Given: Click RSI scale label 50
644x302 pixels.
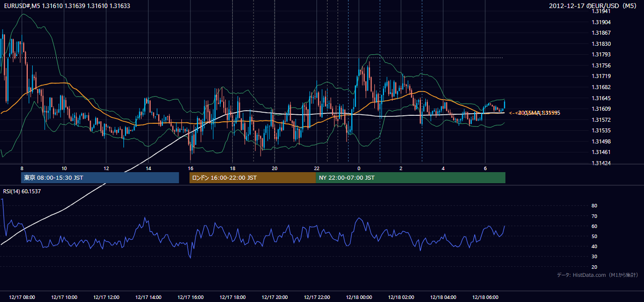Looking at the screenshot, I should pos(594,236).
